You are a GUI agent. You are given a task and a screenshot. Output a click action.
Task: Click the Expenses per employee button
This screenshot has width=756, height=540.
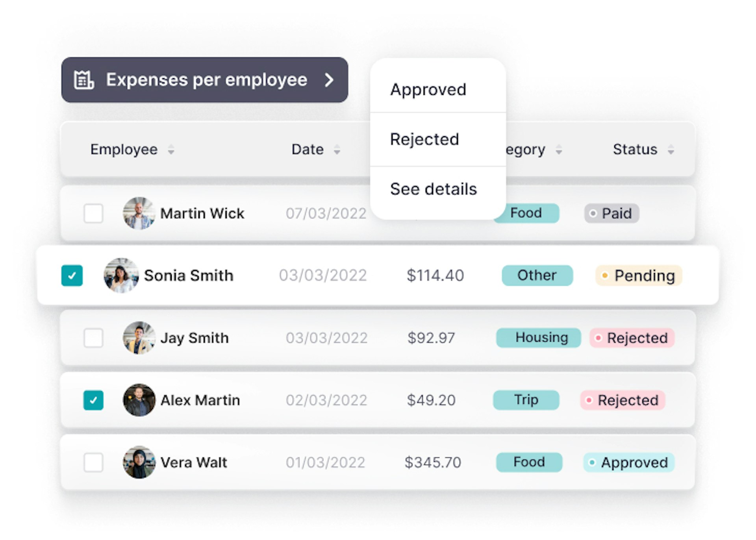[x=205, y=80]
